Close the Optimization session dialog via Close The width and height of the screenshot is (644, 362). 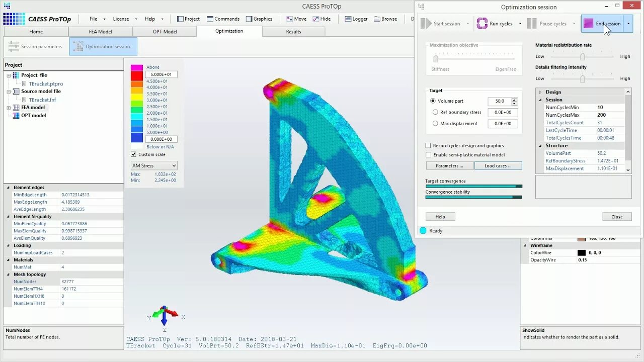pyautogui.click(x=617, y=217)
